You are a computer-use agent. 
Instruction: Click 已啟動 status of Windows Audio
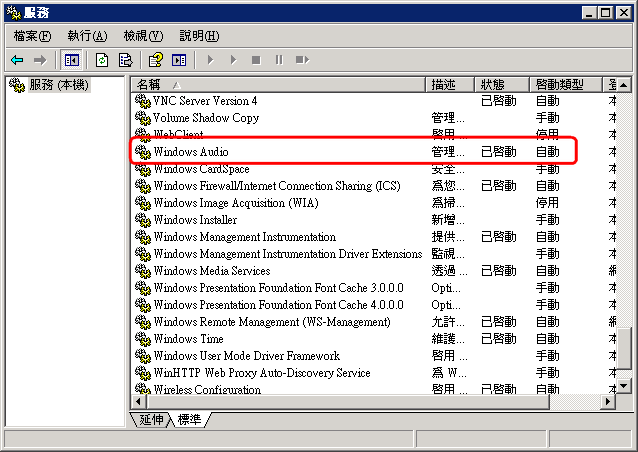pyautogui.click(x=498, y=152)
